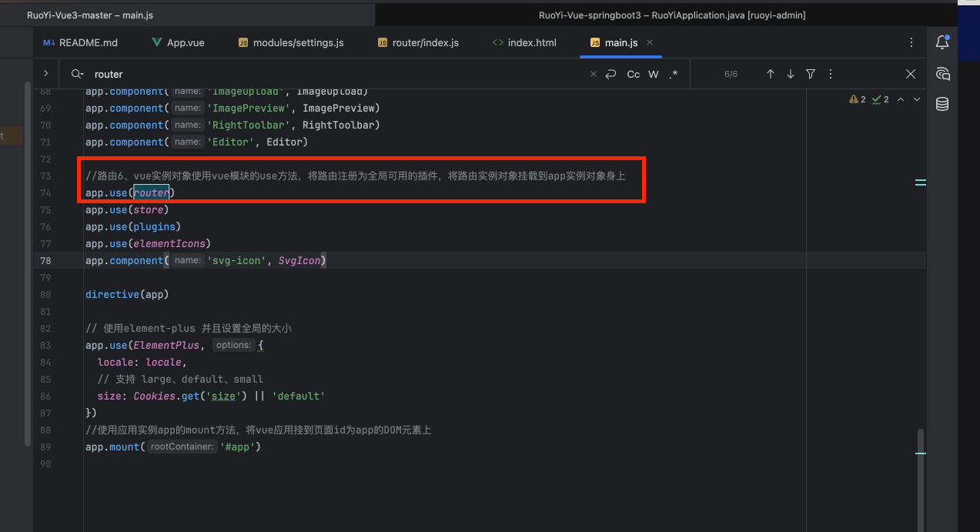Toggle Match Case search option
980x532 pixels.
pyautogui.click(x=633, y=74)
